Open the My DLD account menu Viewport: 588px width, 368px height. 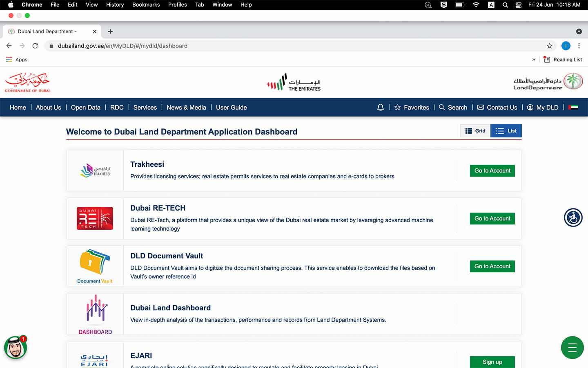click(x=543, y=108)
